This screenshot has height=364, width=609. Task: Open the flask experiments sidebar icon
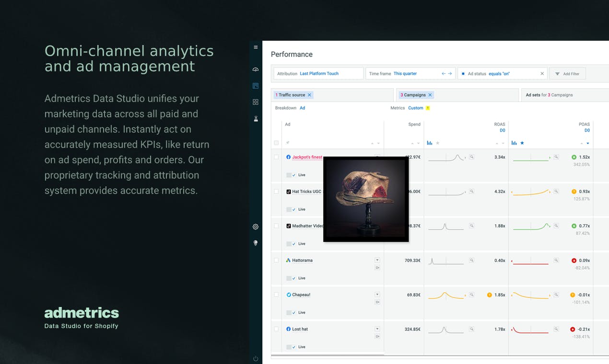tap(256, 118)
